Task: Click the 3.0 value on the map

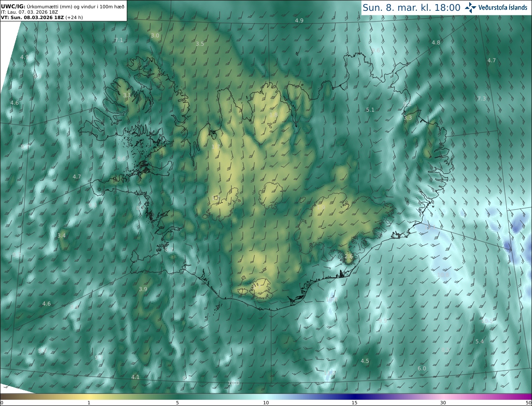Action: tap(155, 36)
